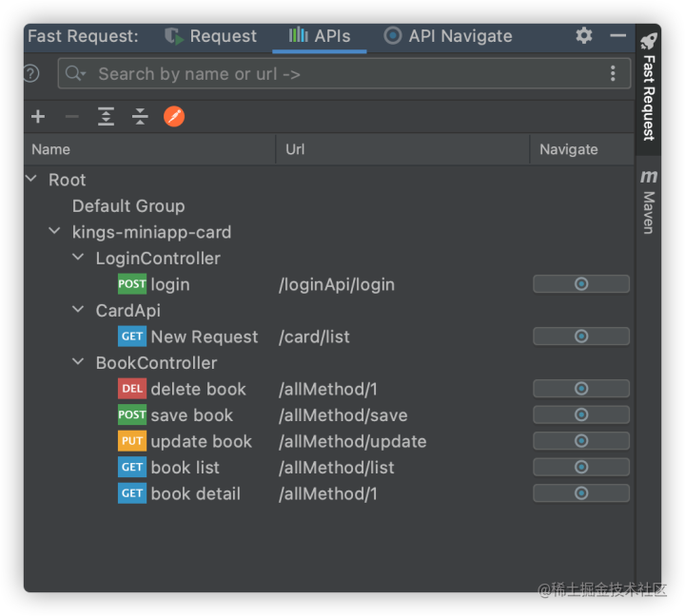Viewport: 685px width, 616px height.
Task: Switch to the API Navigate tab
Action: (448, 36)
